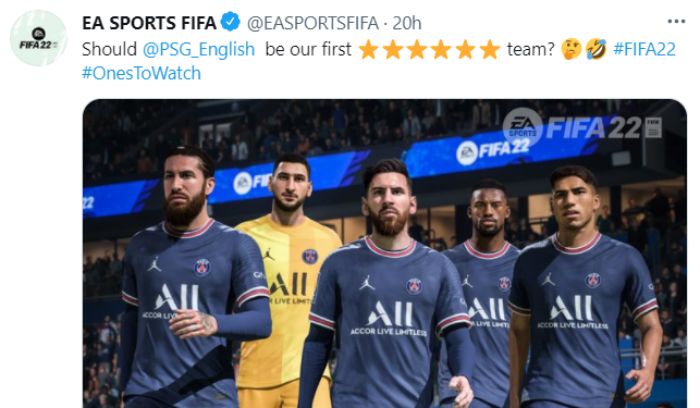Open the tweet's three-dot more options menu
Screen dimensions: 700x408
tap(676, 21)
